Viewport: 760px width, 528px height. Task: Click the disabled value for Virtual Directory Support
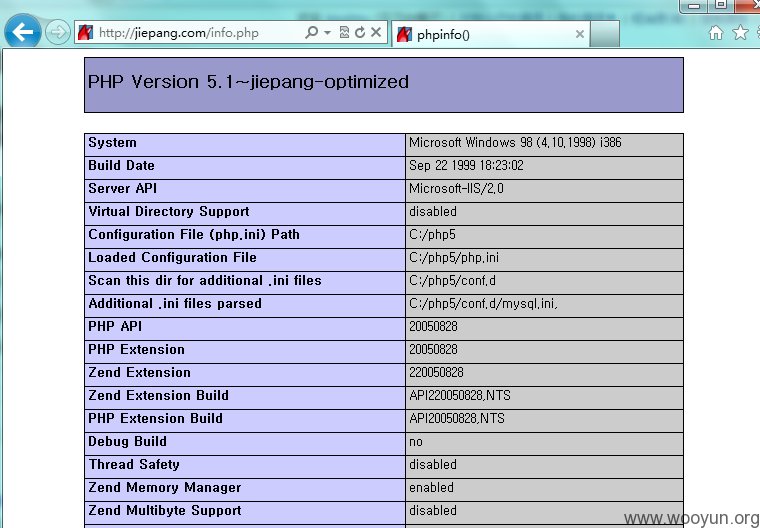[x=433, y=211]
